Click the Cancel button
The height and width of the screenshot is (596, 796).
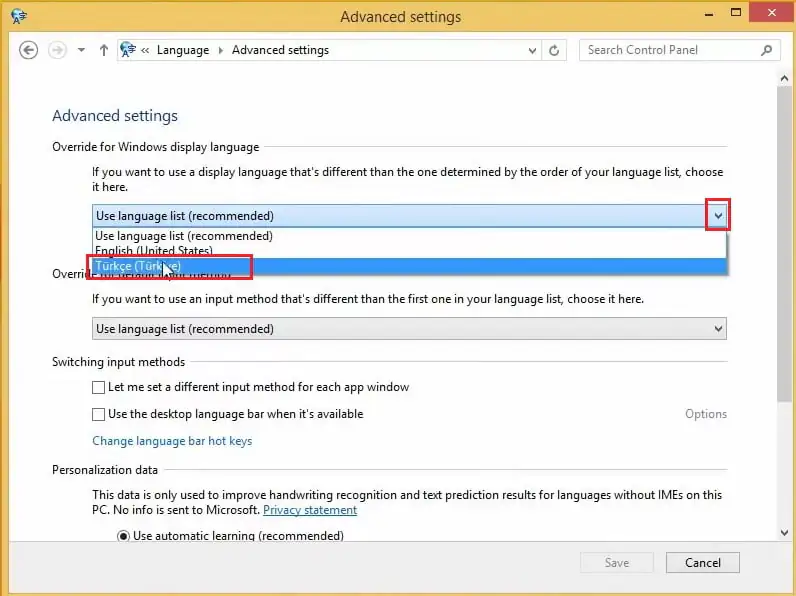tap(703, 563)
